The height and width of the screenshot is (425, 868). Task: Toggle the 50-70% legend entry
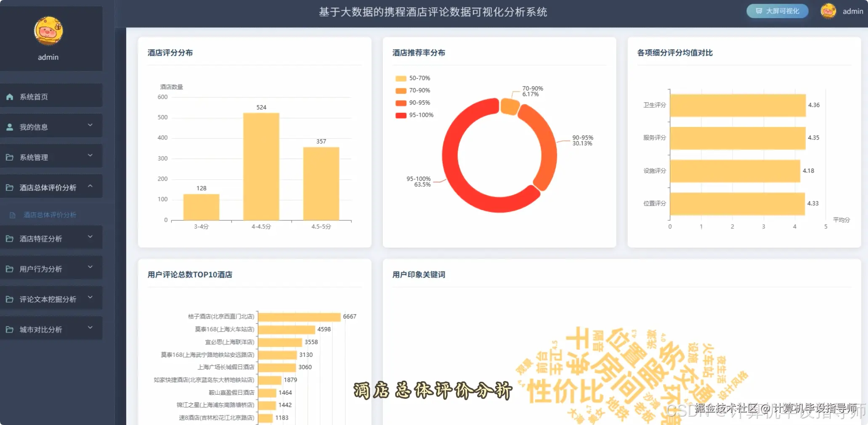point(413,78)
